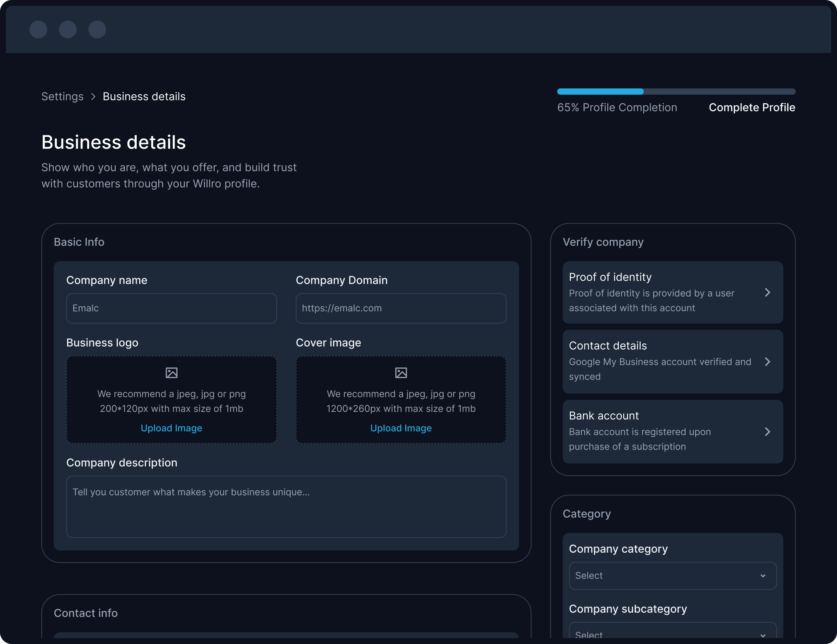837x644 pixels.
Task: Click the third window control dot
Action: point(97,29)
